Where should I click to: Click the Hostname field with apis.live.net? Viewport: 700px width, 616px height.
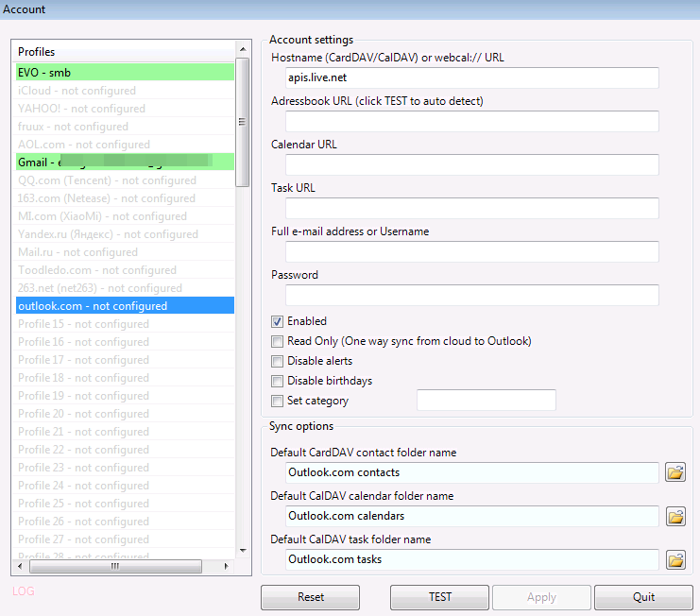(472, 77)
